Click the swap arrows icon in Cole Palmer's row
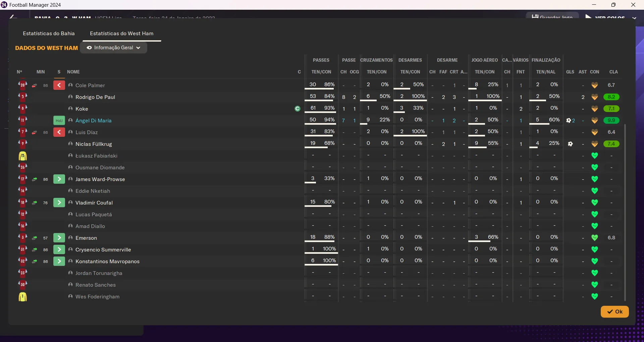This screenshot has width=644, height=342. pyautogui.click(x=34, y=85)
